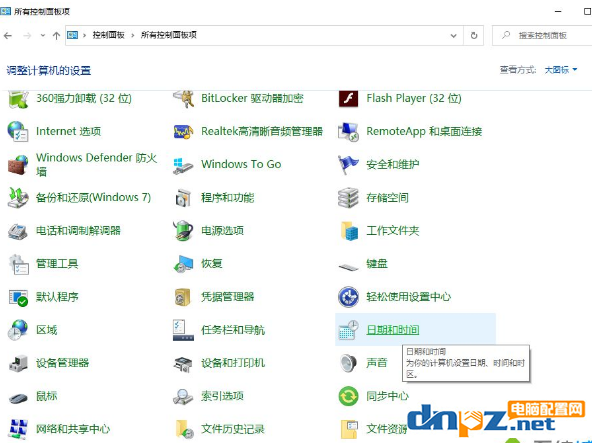The image size is (592, 443).
Task: Click the 电源选项 battery icon
Action: [x=183, y=230]
